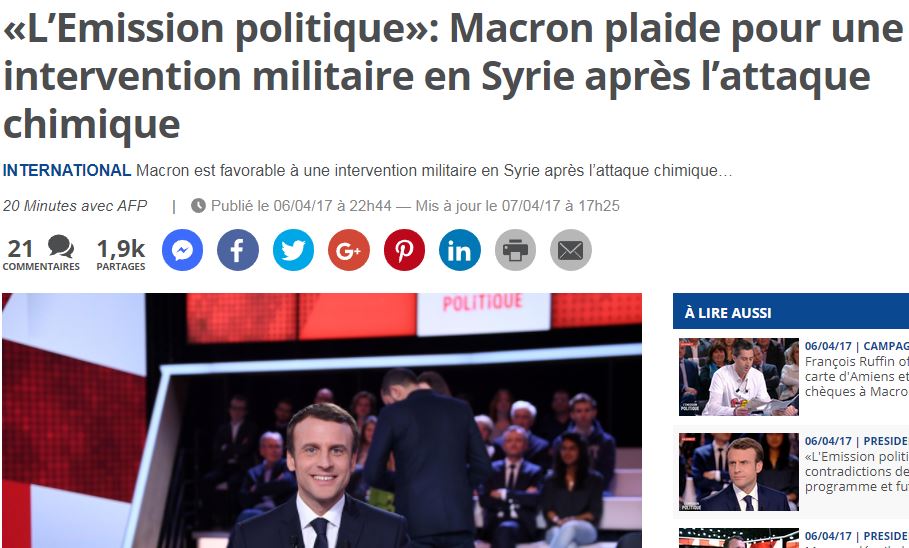Open the Macron close-up sidebar thumbnail
Image resolution: width=909 pixels, height=548 pixels.
tap(739, 472)
